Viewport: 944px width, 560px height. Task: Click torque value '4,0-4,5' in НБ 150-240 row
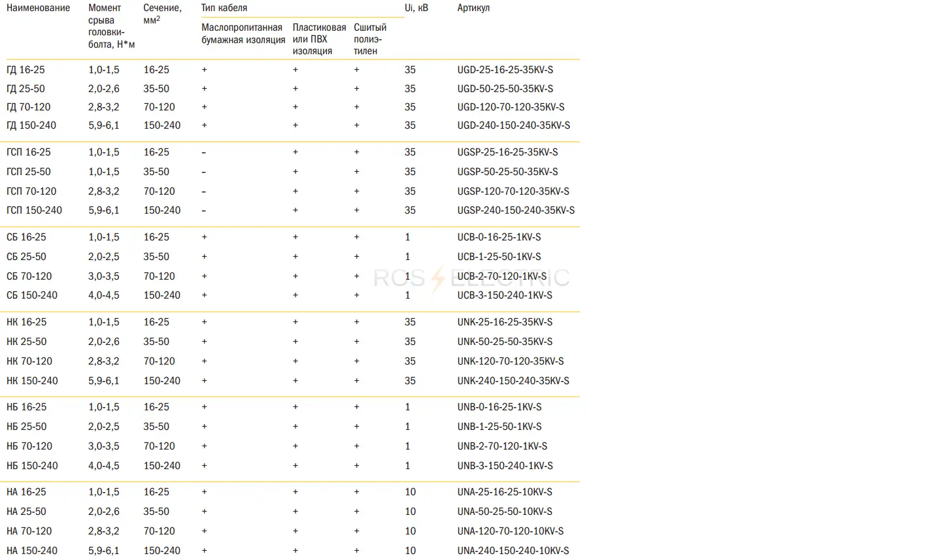click(104, 466)
